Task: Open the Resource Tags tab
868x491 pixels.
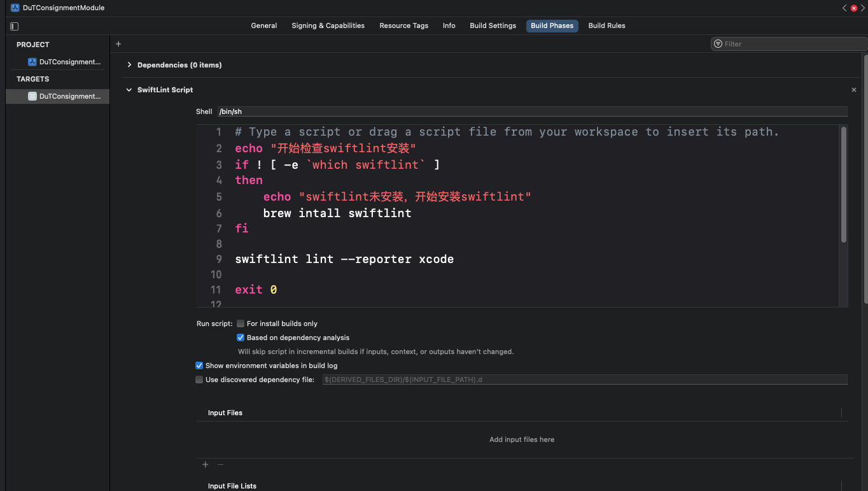Action: [404, 25]
